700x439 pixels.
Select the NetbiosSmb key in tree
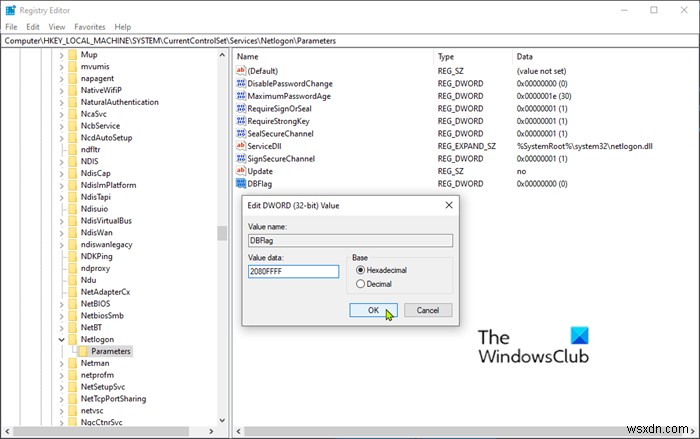[x=102, y=315]
